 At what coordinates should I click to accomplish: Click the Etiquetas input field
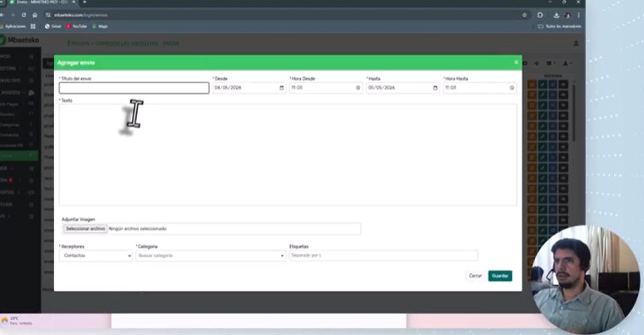(x=384, y=255)
